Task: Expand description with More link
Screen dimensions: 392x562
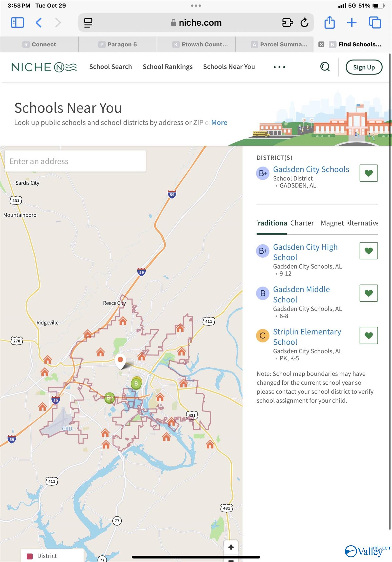Action: point(219,122)
